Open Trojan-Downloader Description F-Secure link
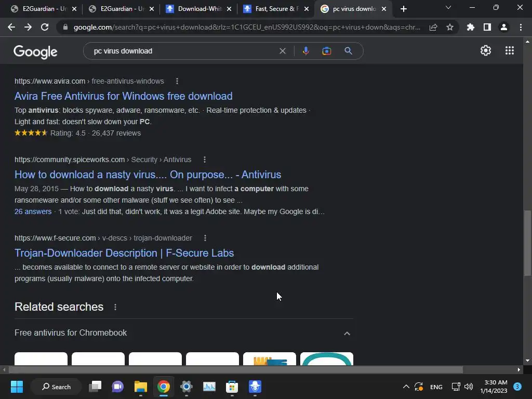This screenshot has height=399, width=532. point(124,253)
